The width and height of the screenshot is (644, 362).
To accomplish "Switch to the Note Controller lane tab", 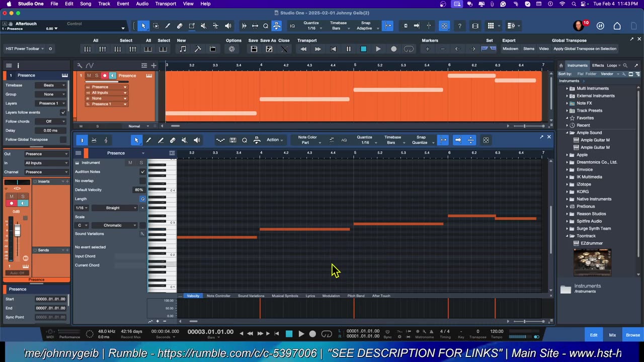I will 218,296.
